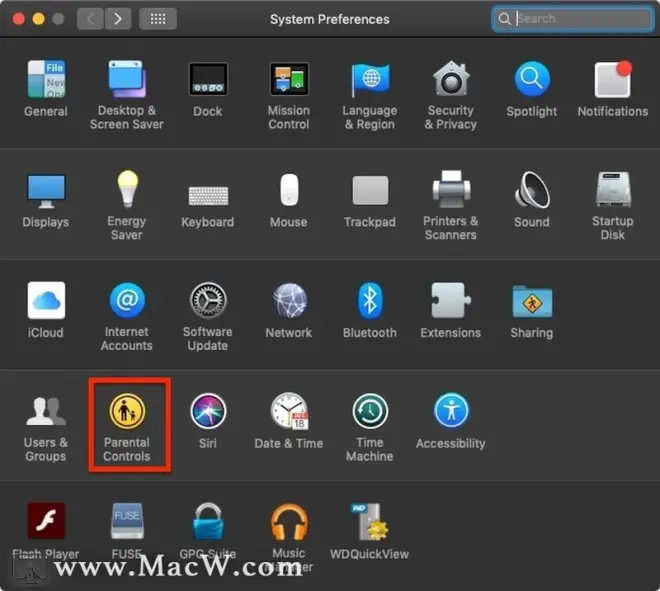
Task: Click the Show All grid button
Action: [158, 19]
